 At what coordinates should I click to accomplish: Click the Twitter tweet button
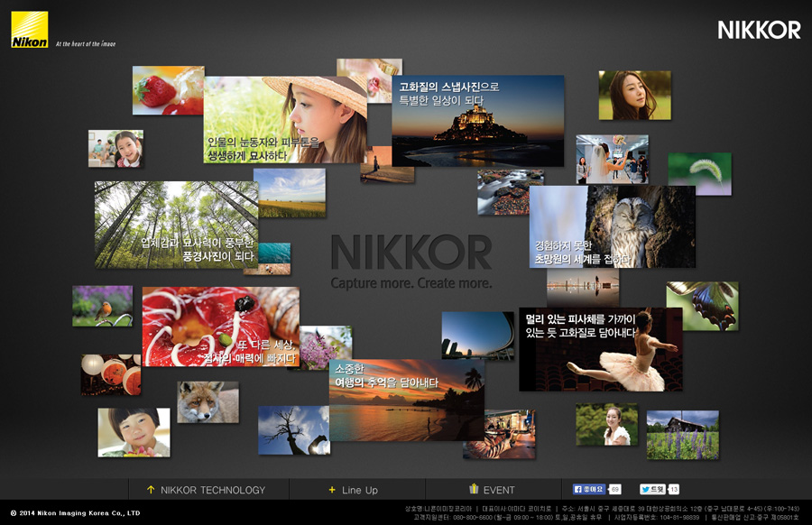(653, 489)
